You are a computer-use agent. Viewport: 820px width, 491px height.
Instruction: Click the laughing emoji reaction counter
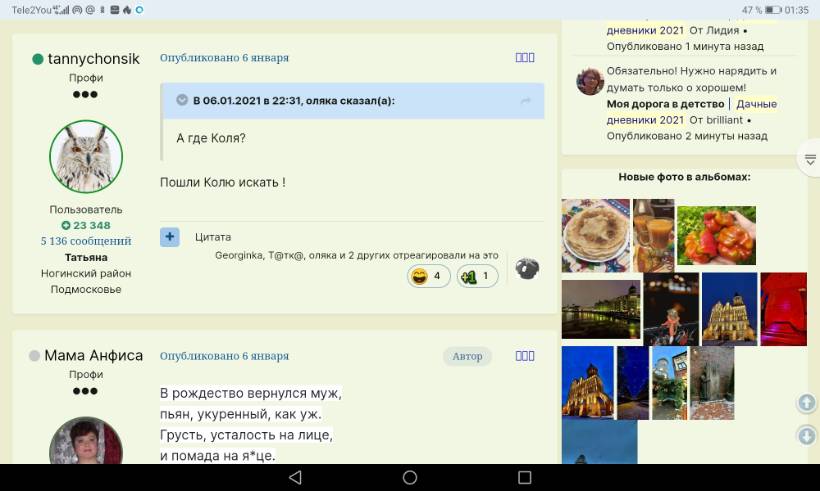pos(428,276)
